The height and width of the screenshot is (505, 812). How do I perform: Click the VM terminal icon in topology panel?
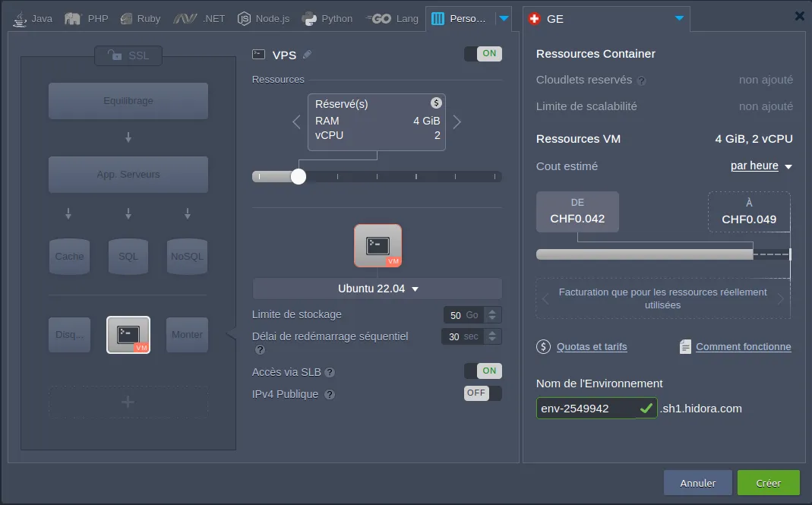(128, 335)
